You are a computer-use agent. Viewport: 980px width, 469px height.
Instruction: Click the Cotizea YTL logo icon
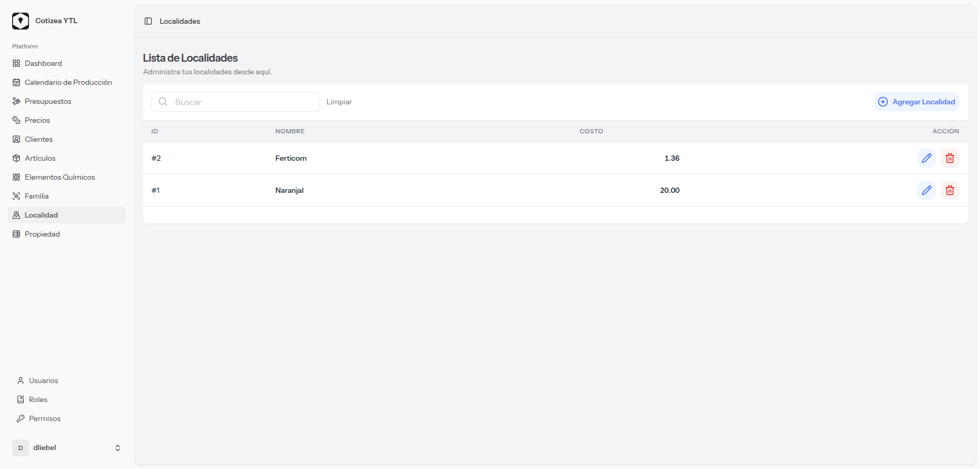pyautogui.click(x=21, y=21)
